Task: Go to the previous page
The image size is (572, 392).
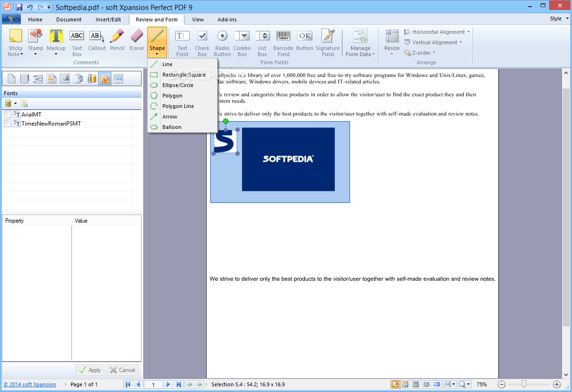Action: (x=138, y=384)
